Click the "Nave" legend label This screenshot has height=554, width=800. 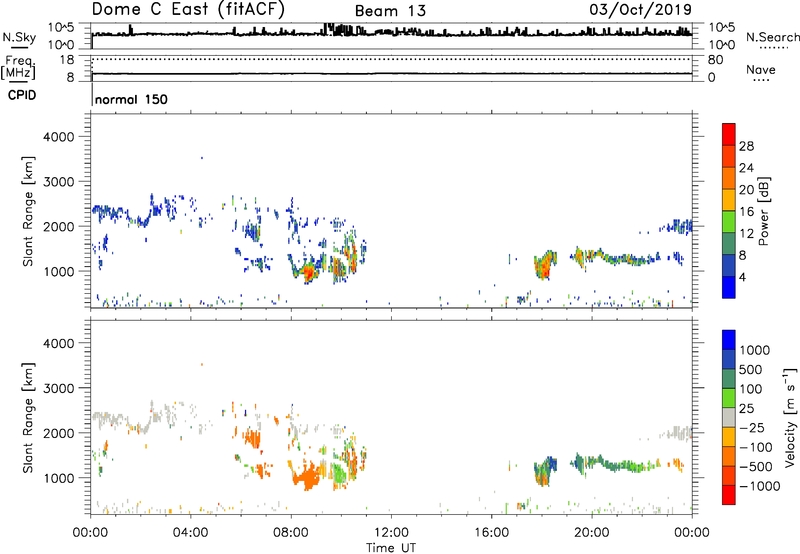point(761,69)
